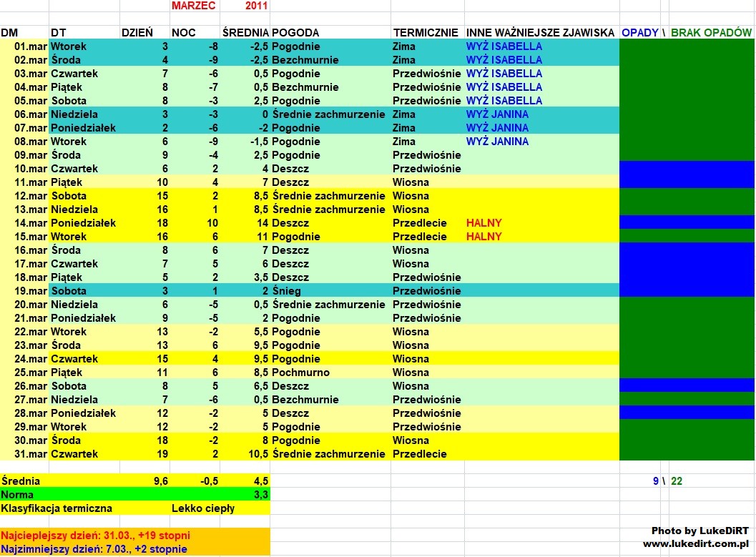
Task: Click the Lekko ciepły classification cell
Action: coord(203,508)
